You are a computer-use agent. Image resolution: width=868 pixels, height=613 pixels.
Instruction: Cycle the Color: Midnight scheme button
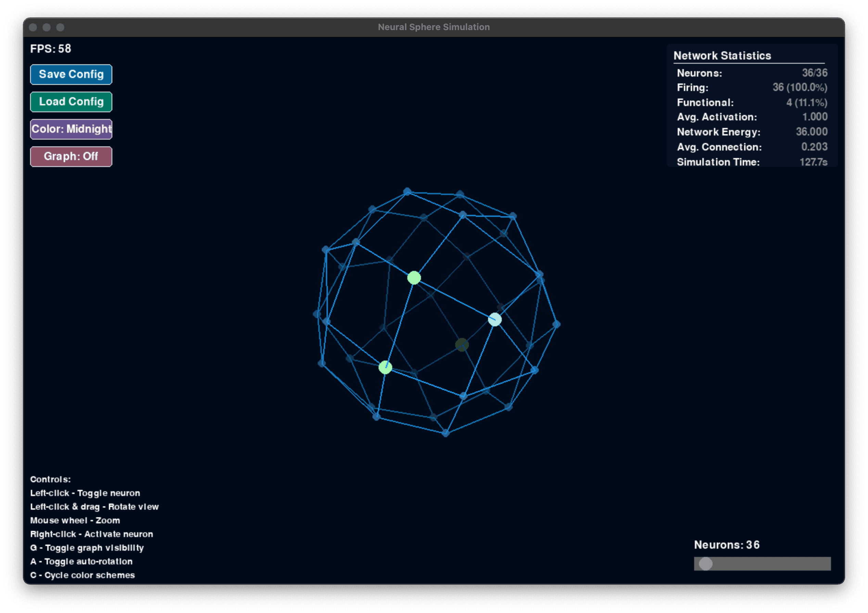click(71, 129)
